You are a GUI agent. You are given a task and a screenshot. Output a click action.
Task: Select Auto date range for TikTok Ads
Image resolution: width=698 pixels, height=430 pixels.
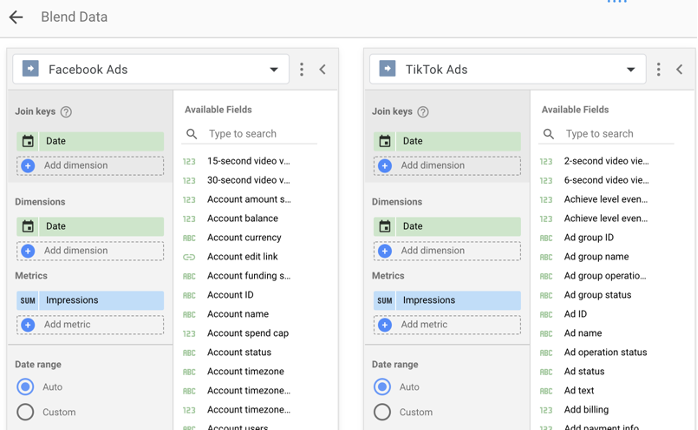pos(382,387)
